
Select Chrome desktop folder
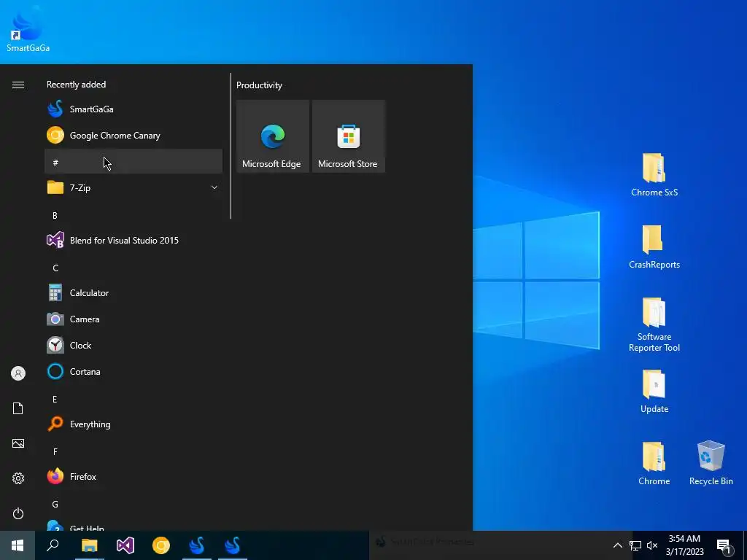coord(654,463)
